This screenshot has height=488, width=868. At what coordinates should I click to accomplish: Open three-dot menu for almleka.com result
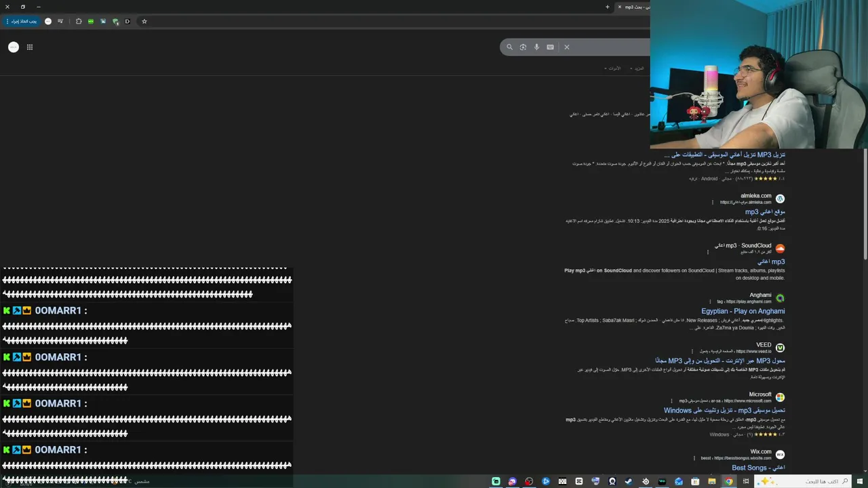pyautogui.click(x=713, y=202)
